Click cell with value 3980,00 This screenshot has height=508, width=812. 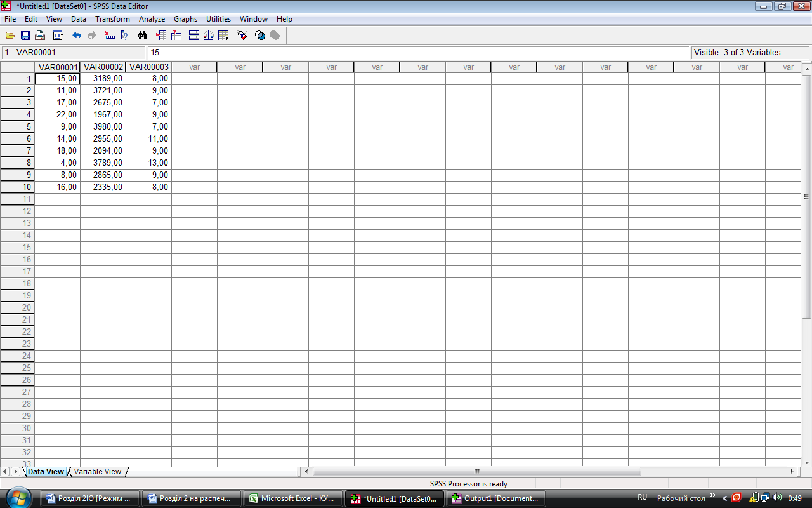point(103,126)
